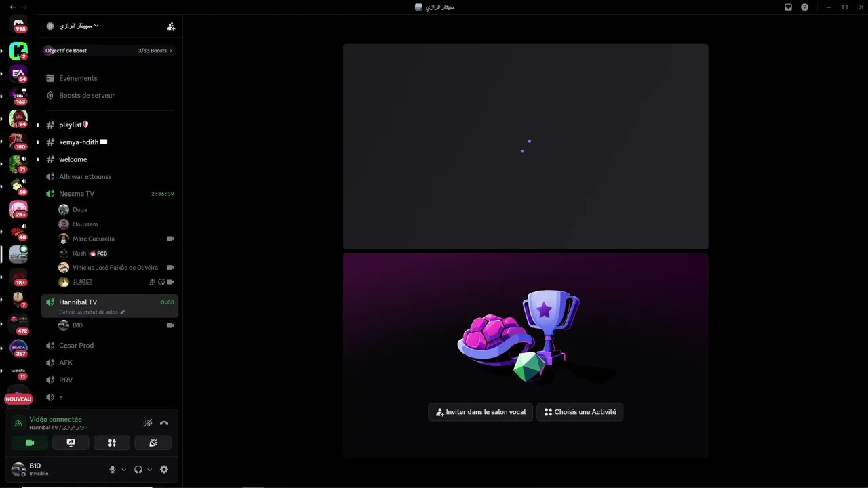Mute the microphone
Image resolution: width=868 pixels, height=488 pixels.
113,470
